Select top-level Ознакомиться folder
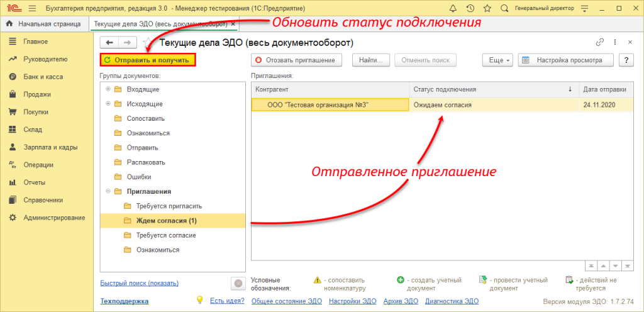The width and height of the screenshot is (644, 312). click(148, 133)
